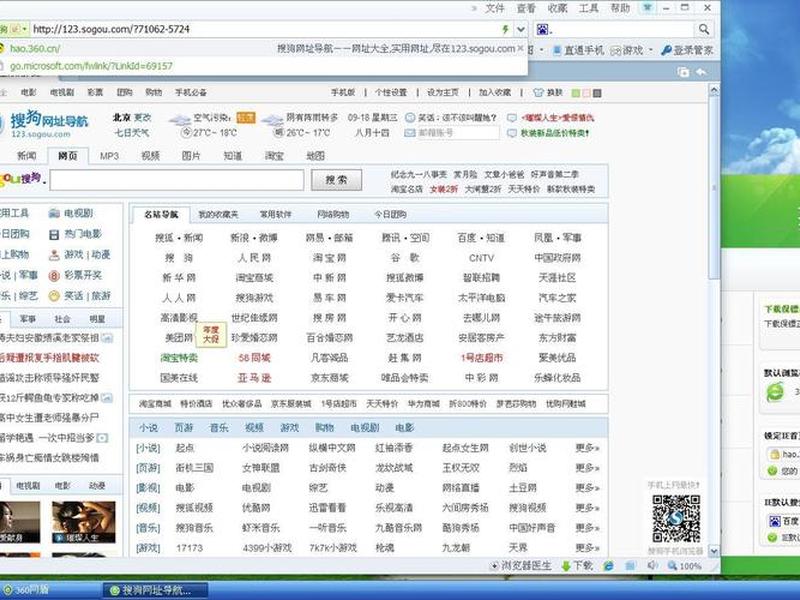Click the 彩票开奖 red ball icon
The height and width of the screenshot is (600, 800).
[x=54, y=276]
